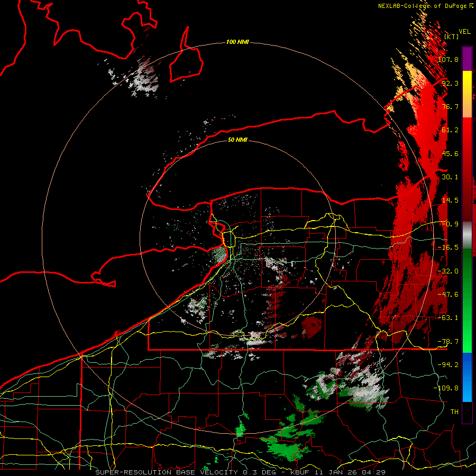Select the -78.7 legend value
The width and height of the screenshot is (476, 476).
point(448,342)
